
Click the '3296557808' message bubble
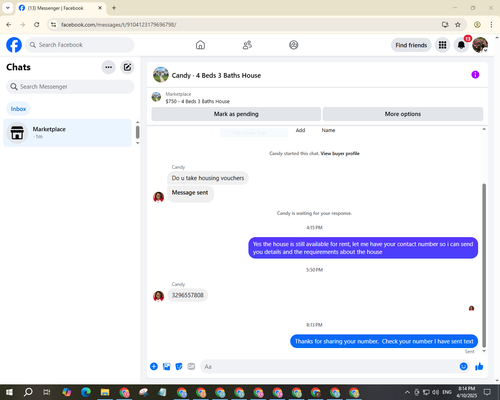188,295
